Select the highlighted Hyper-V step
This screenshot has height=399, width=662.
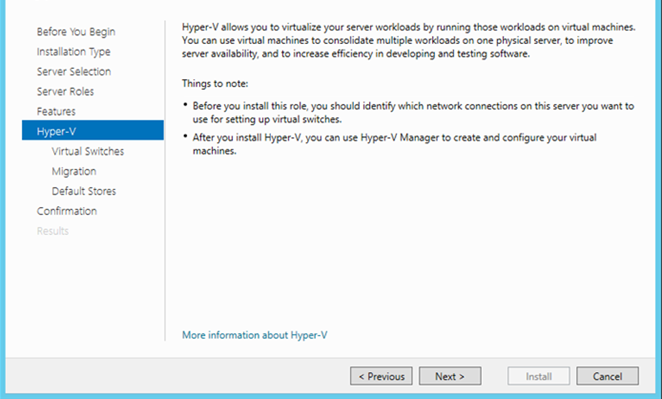93,130
